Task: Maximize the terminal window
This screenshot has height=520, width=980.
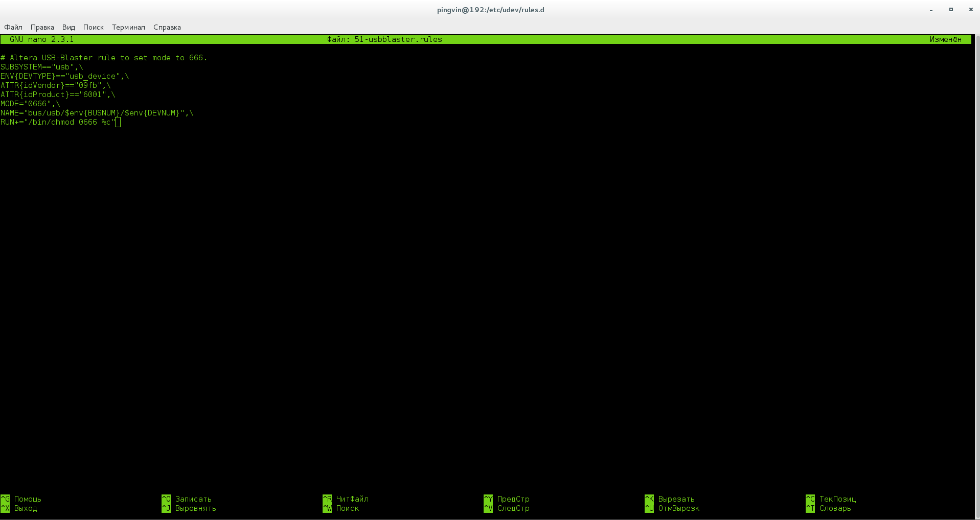Action: 951,10
